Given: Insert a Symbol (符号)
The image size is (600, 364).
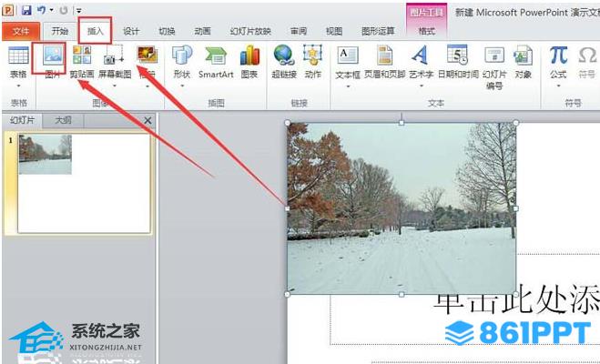Looking at the screenshot, I should (x=587, y=56).
